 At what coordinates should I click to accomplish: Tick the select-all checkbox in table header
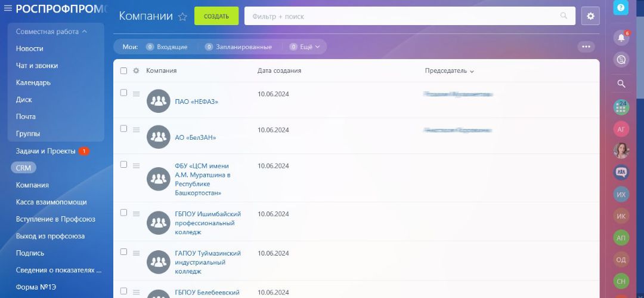[123, 70]
